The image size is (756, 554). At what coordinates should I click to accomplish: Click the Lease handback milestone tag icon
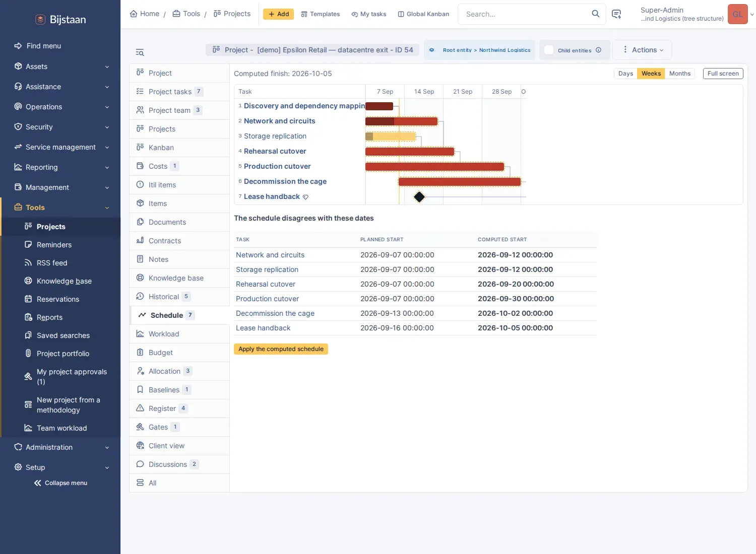[305, 197]
